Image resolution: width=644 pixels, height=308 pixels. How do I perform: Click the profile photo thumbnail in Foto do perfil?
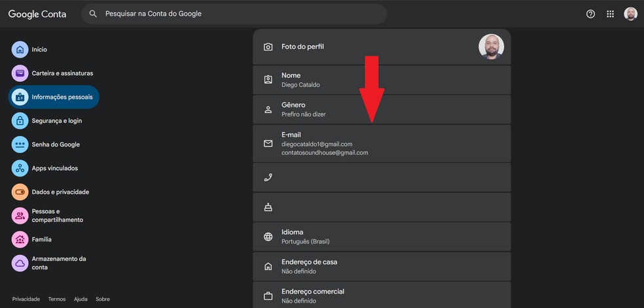click(x=492, y=46)
